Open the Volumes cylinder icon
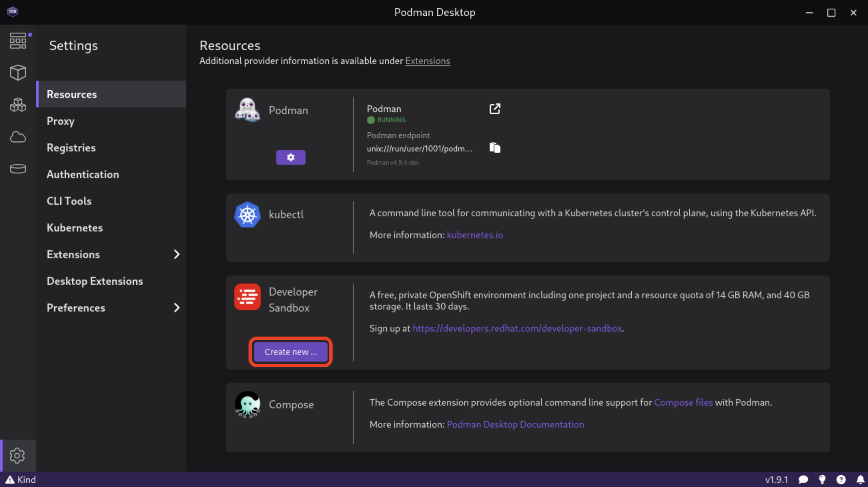Screen dimensions: 868x487 [x=18, y=168]
